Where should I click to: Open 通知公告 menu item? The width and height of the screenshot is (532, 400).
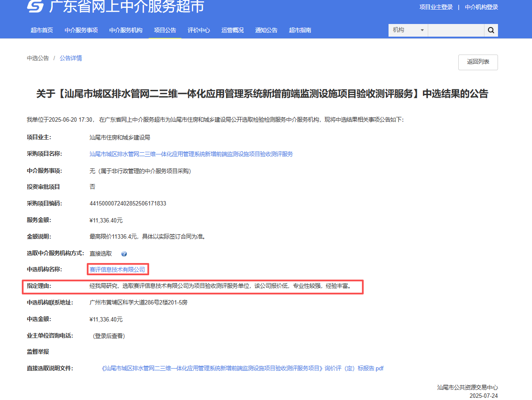[x=266, y=30]
